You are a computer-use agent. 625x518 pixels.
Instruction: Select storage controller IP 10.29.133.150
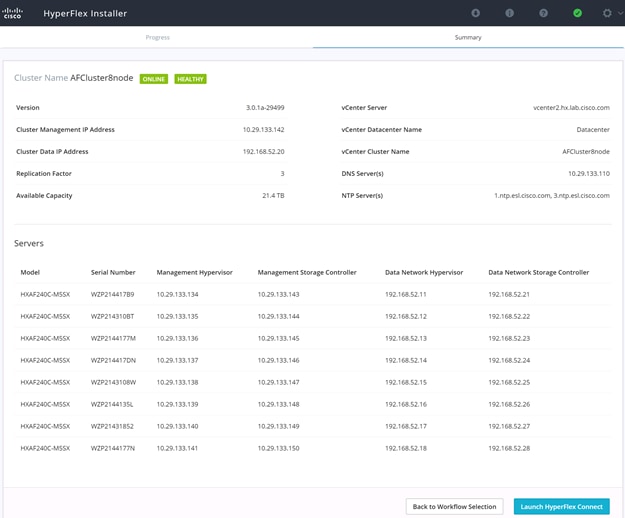click(279, 448)
